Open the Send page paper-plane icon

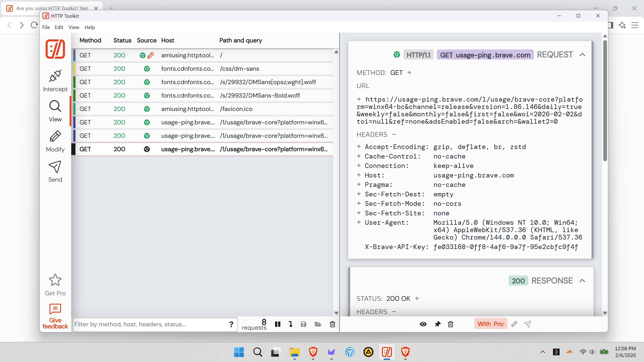click(55, 167)
